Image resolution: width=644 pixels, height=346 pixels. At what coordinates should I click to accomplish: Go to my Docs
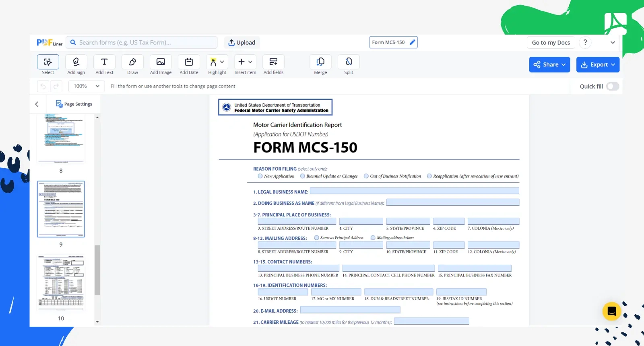coord(551,42)
